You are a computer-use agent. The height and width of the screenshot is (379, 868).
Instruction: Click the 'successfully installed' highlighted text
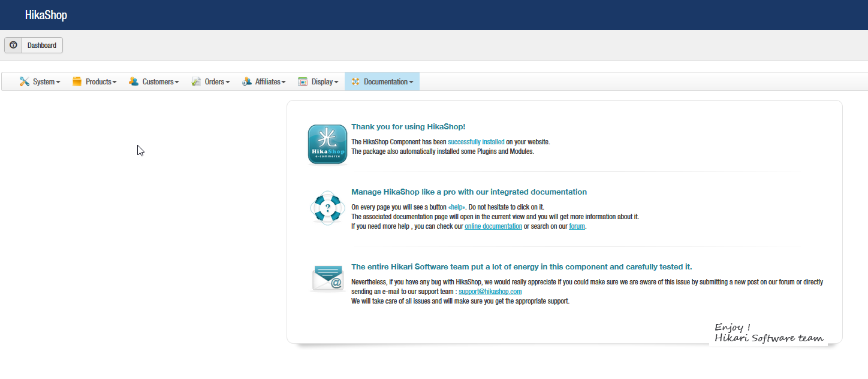476,142
